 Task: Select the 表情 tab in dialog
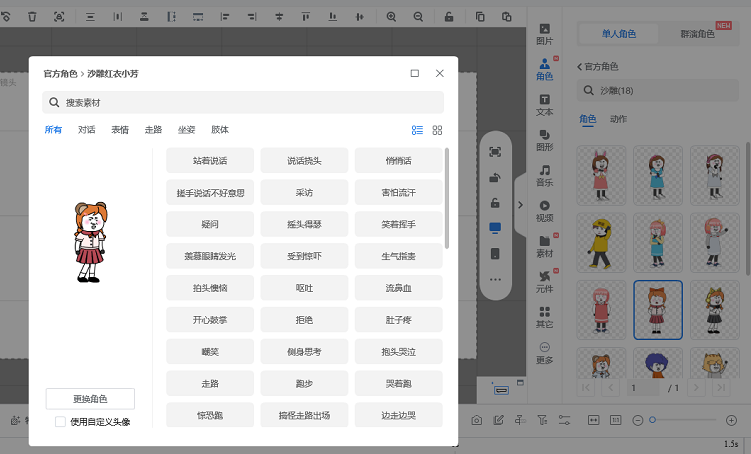[120, 130]
